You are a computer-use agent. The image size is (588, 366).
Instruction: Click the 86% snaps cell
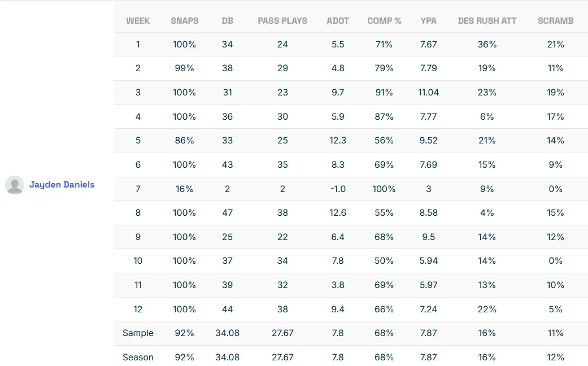pos(185,141)
